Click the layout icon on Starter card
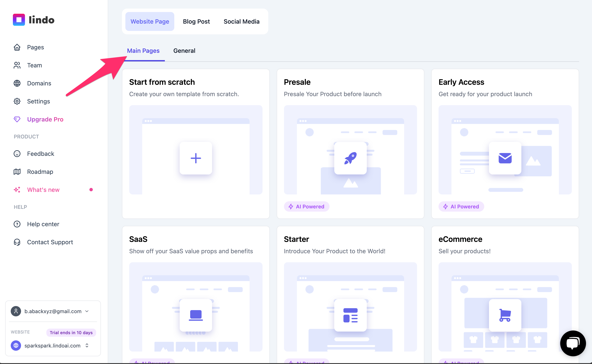This screenshot has width=592, height=364. pos(350,315)
